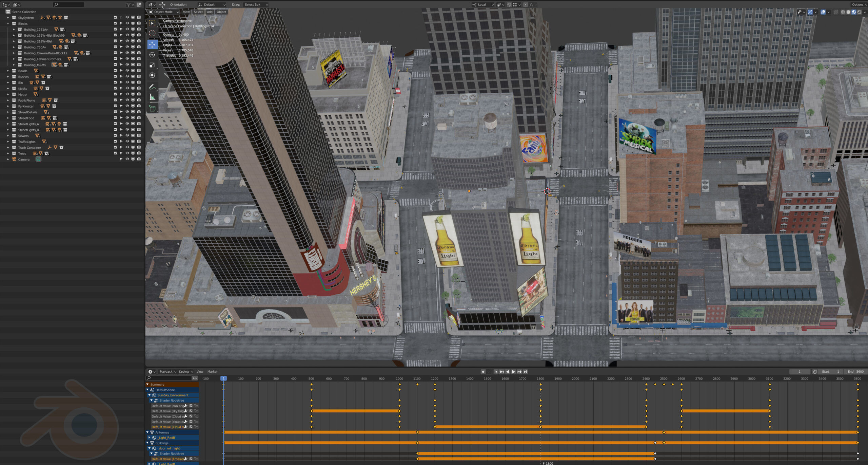
Task: Click the current frame number field
Action: [800, 372]
